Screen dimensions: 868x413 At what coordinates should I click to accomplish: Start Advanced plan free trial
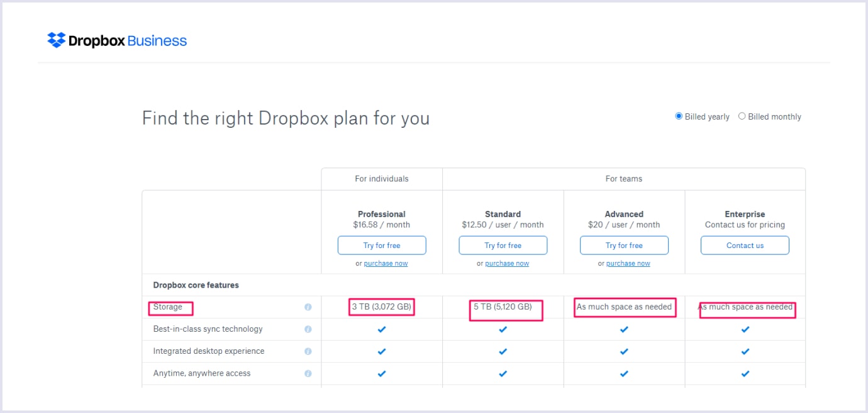pyautogui.click(x=624, y=245)
